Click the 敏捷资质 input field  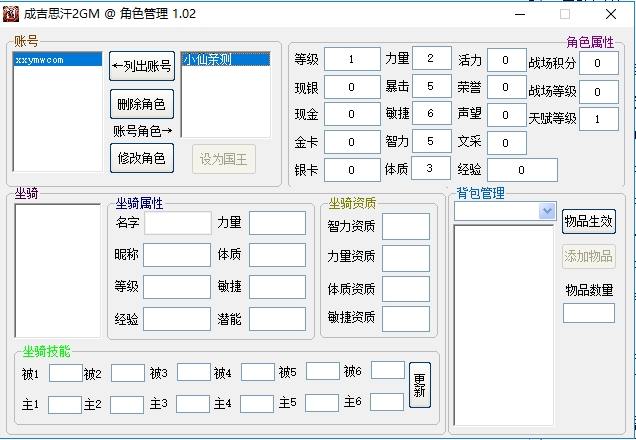[406, 319]
